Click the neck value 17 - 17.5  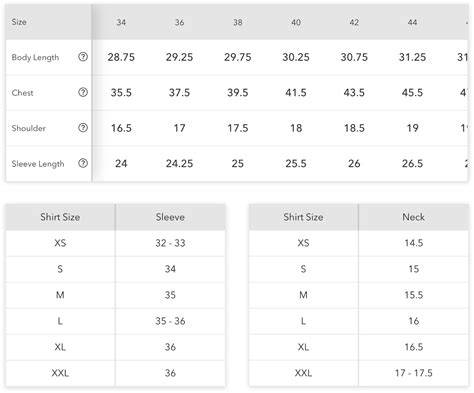point(414,373)
